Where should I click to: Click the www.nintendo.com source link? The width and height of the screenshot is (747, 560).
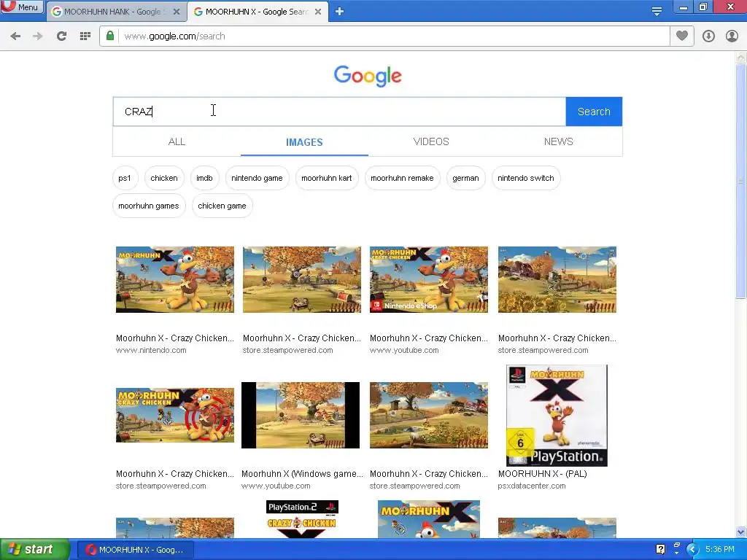tap(151, 350)
